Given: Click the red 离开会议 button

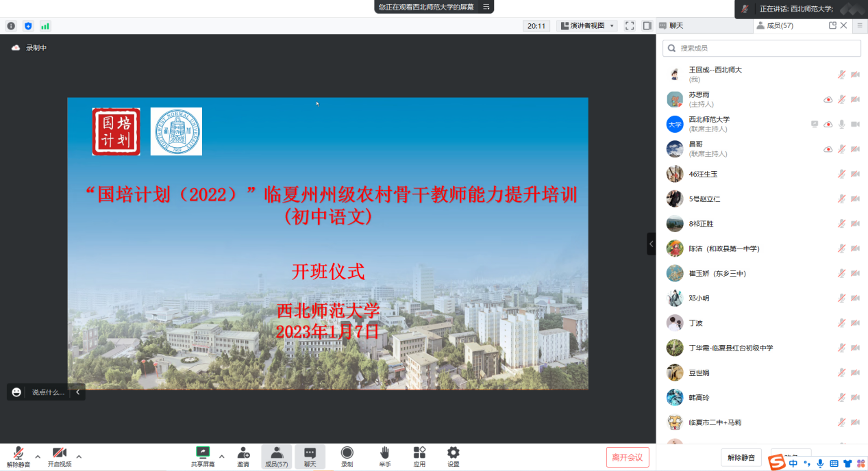Looking at the screenshot, I should pyautogui.click(x=627, y=457).
